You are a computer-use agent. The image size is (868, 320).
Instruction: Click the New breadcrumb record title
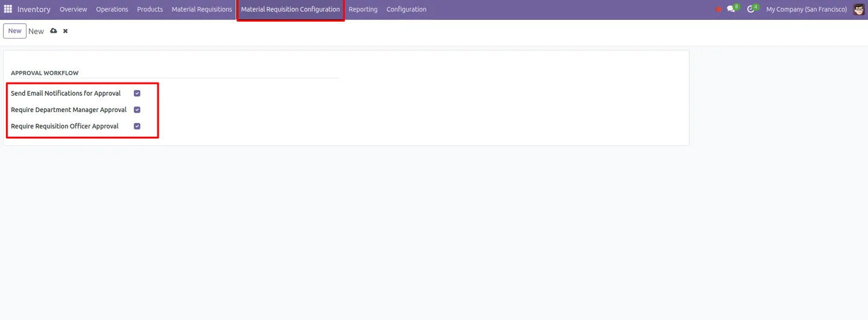36,31
